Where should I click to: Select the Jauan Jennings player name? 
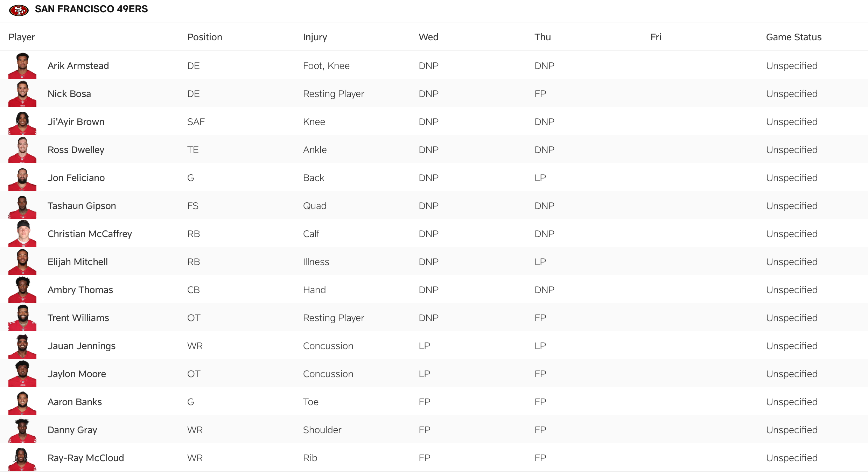pyautogui.click(x=82, y=346)
